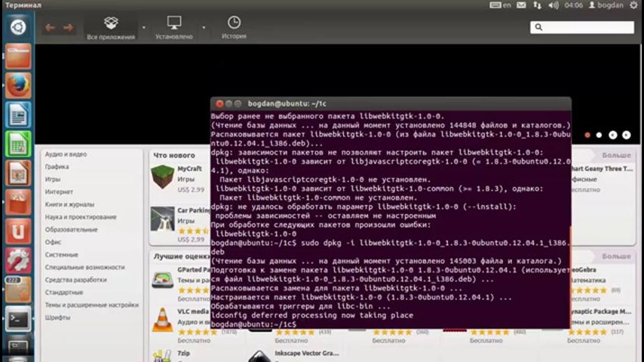The image size is (644, 362).
Task: Open the Ubuntu Dash home button
Action: (x=18, y=28)
